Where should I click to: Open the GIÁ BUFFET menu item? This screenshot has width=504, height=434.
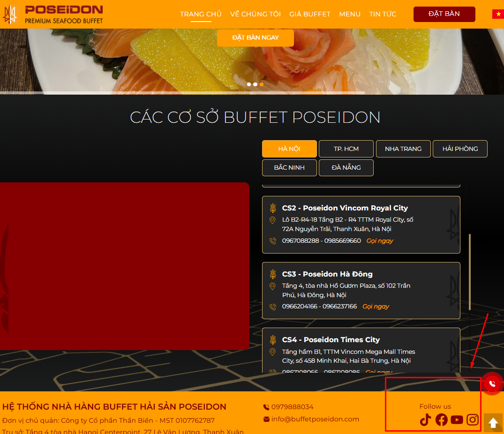pos(310,14)
